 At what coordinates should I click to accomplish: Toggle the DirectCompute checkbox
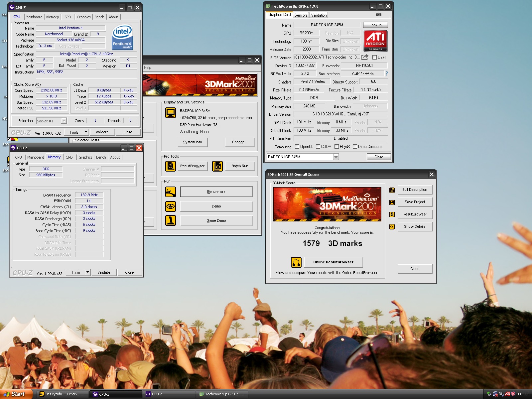355,147
